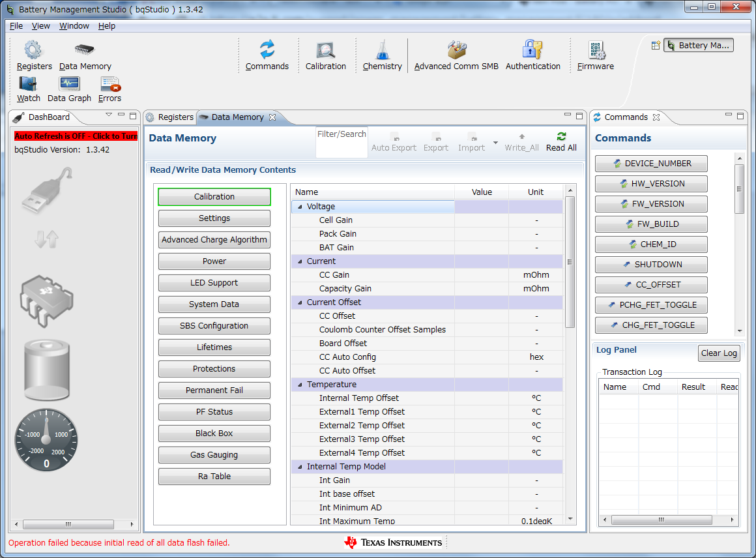The height and width of the screenshot is (558, 756).
Task: Open the Ra Table category
Action: (214, 477)
